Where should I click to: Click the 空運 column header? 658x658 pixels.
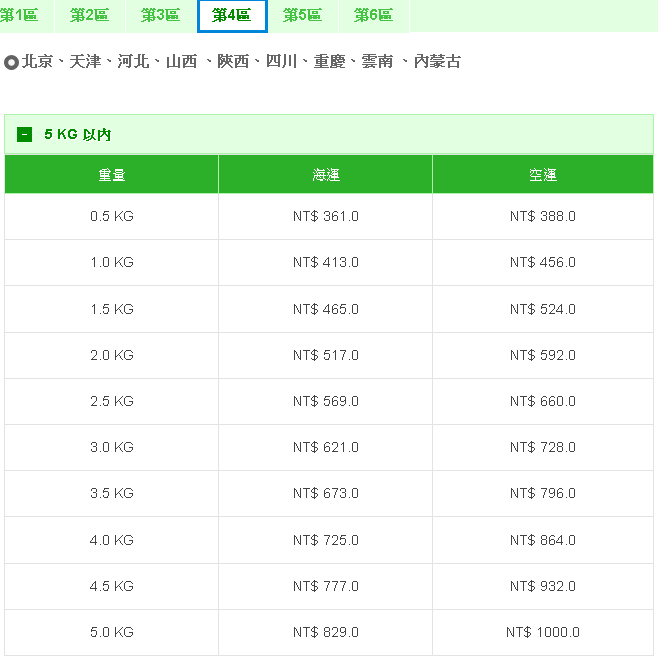pos(542,175)
